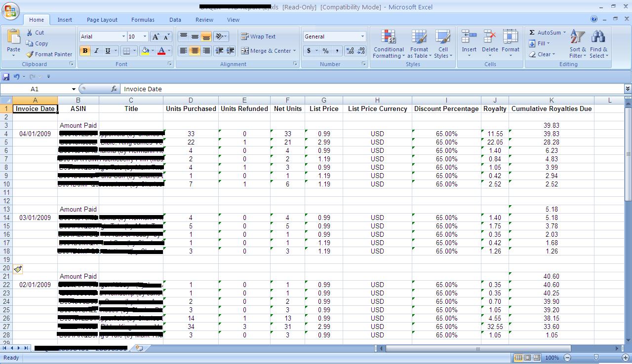Apply cell borders
This screenshot has height=364, width=632.
pos(126,51)
